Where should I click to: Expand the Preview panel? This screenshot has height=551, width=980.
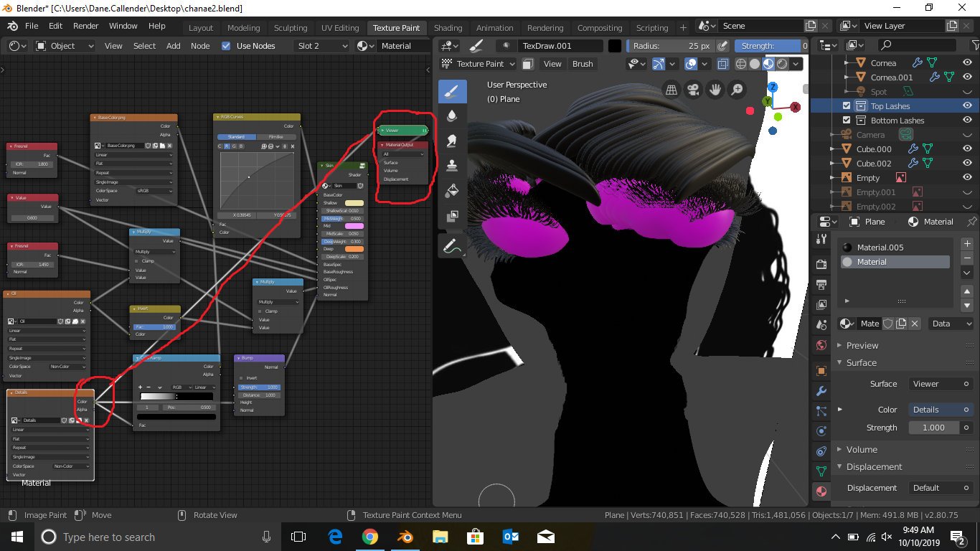[862, 346]
